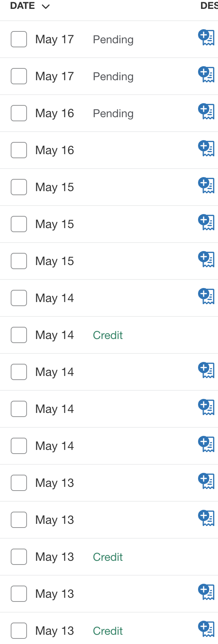Add receipt to the bottom May 13 Credit row

point(206,629)
